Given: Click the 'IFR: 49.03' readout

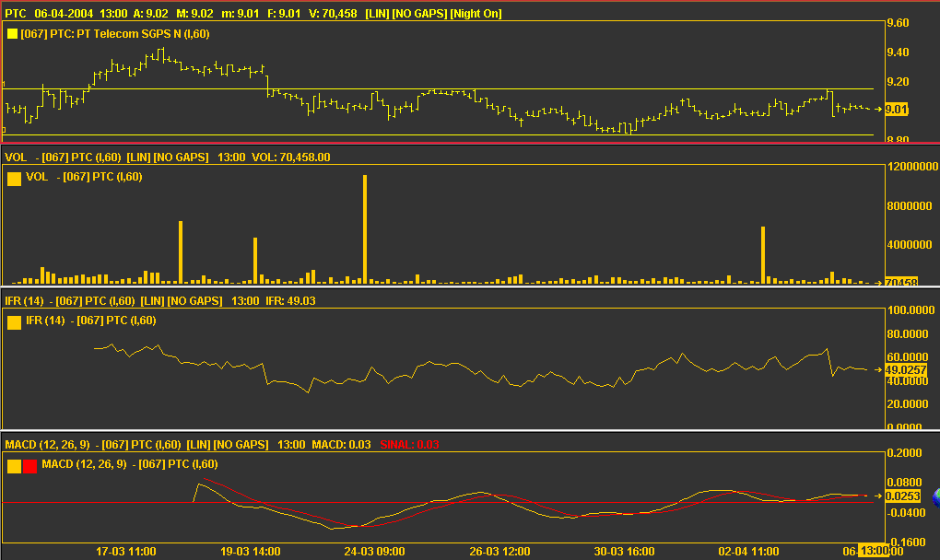Looking at the screenshot, I should point(290,300).
